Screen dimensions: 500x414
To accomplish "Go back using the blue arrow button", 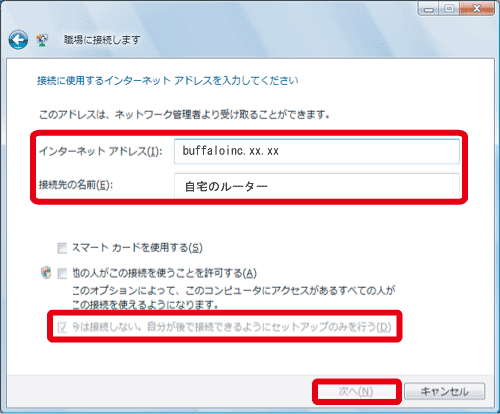I will point(18,40).
